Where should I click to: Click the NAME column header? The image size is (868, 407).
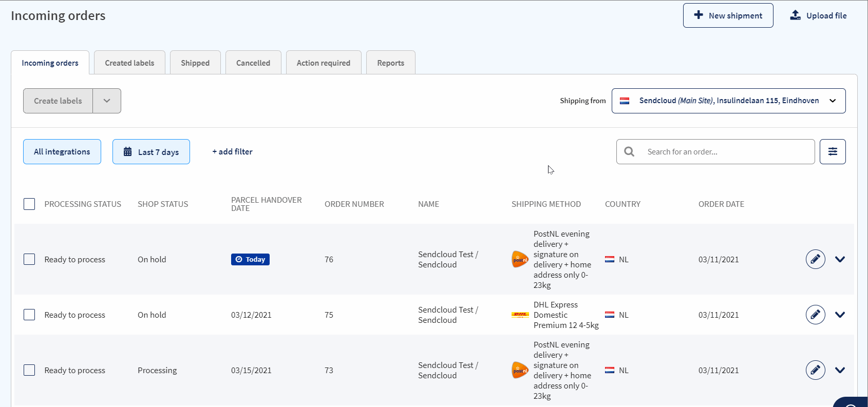428,204
